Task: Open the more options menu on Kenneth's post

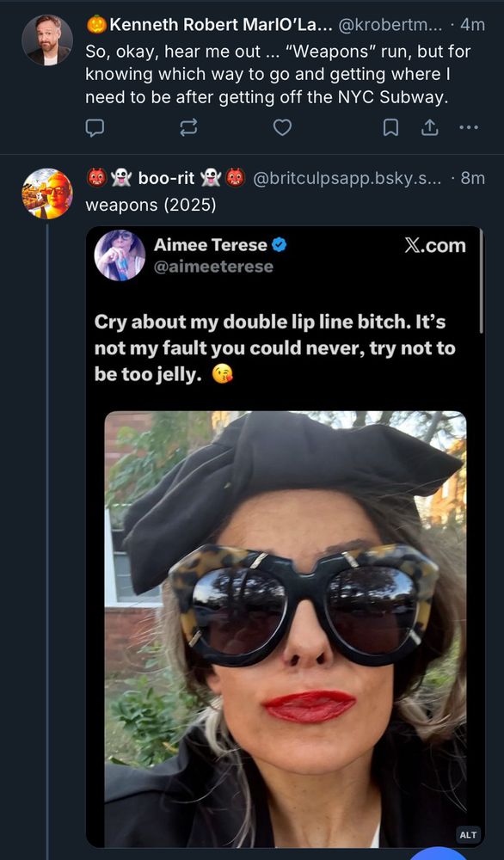Action: (469, 127)
